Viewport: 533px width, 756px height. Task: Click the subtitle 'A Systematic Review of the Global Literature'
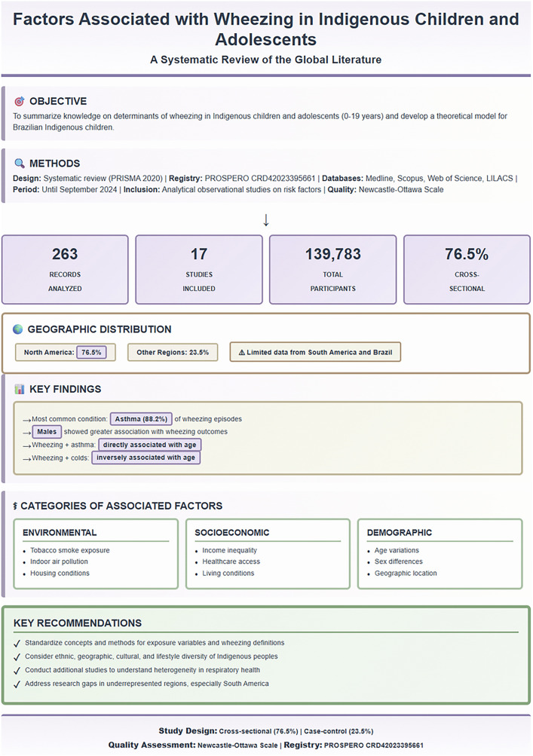pyautogui.click(x=266, y=60)
